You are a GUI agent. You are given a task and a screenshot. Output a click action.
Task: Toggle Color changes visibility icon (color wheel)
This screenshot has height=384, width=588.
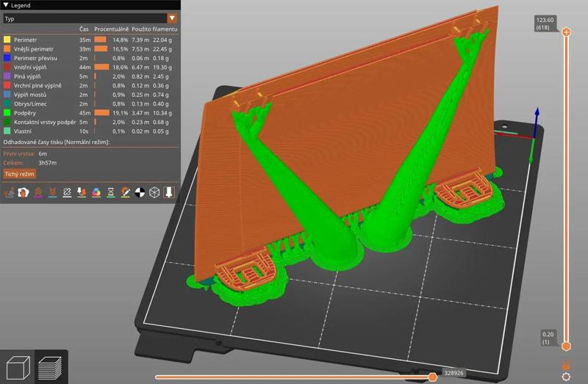tap(96, 192)
